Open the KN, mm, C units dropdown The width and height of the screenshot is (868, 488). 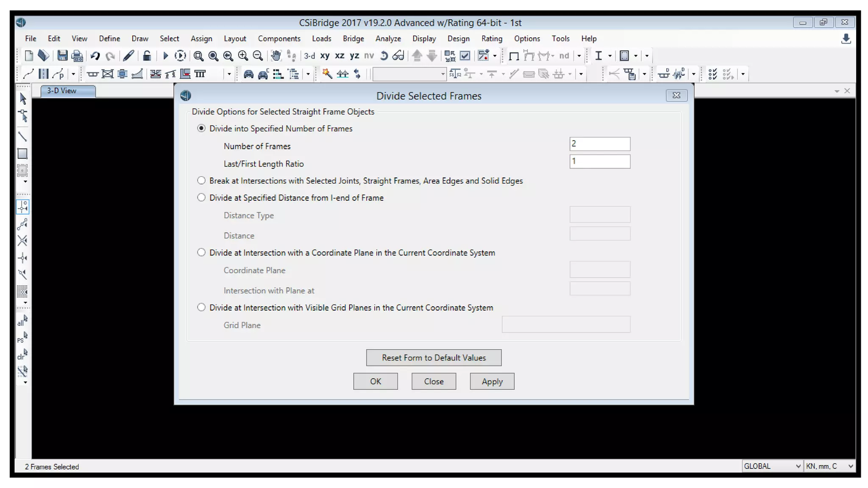[x=850, y=466]
